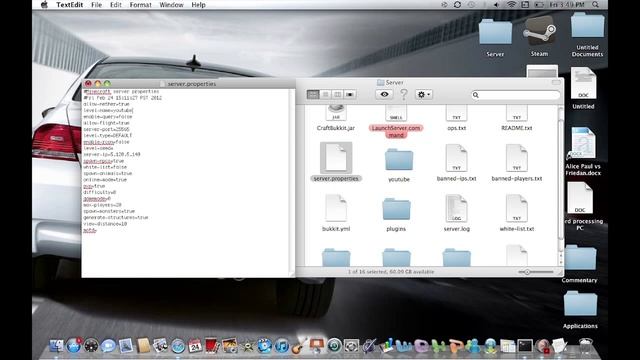Open the Edit menu
This screenshot has height=360, width=640.
pyautogui.click(x=116, y=5)
